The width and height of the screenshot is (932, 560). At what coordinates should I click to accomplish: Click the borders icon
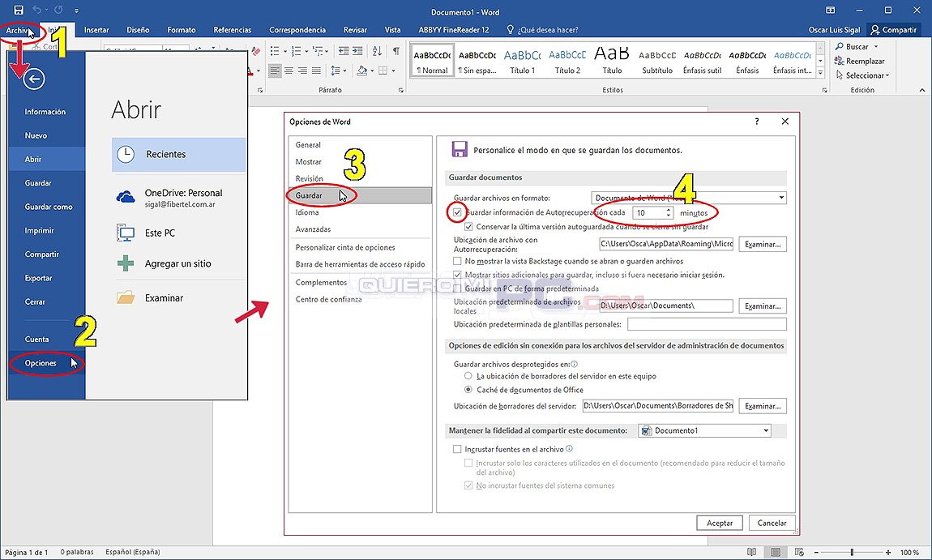(x=383, y=71)
